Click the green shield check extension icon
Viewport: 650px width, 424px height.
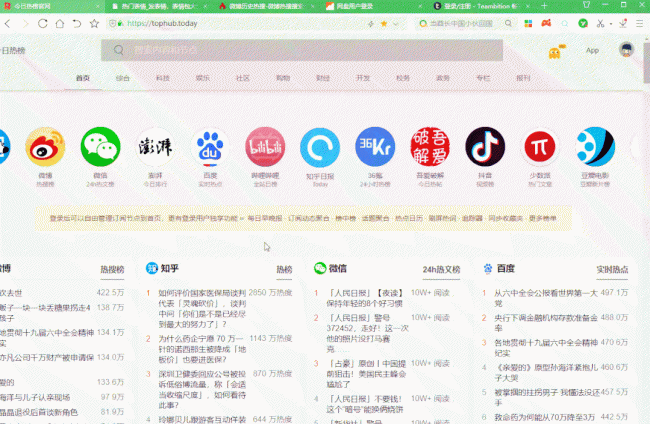tap(583, 24)
